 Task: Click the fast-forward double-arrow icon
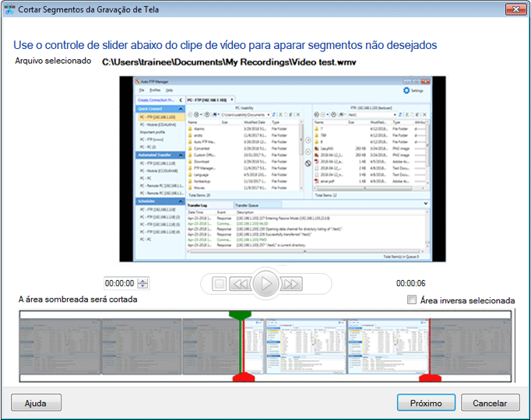[x=291, y=284]
